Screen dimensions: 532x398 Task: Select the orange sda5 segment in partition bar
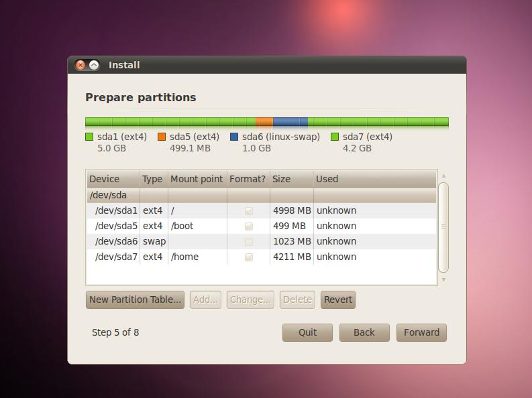coord(264,122)
